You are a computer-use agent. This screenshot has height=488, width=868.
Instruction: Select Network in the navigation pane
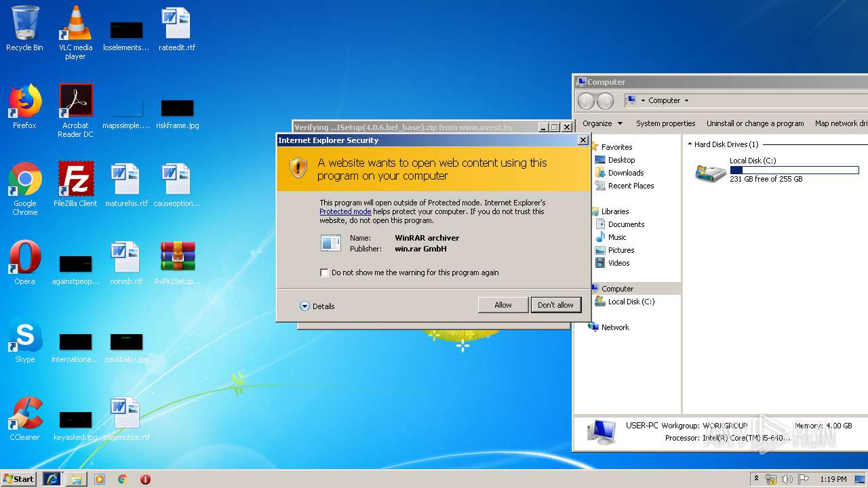[615, 327]
